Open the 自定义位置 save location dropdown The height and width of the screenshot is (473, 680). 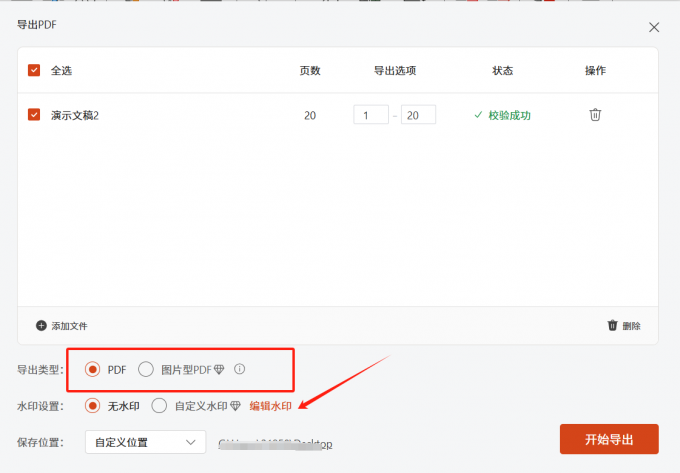145,442
